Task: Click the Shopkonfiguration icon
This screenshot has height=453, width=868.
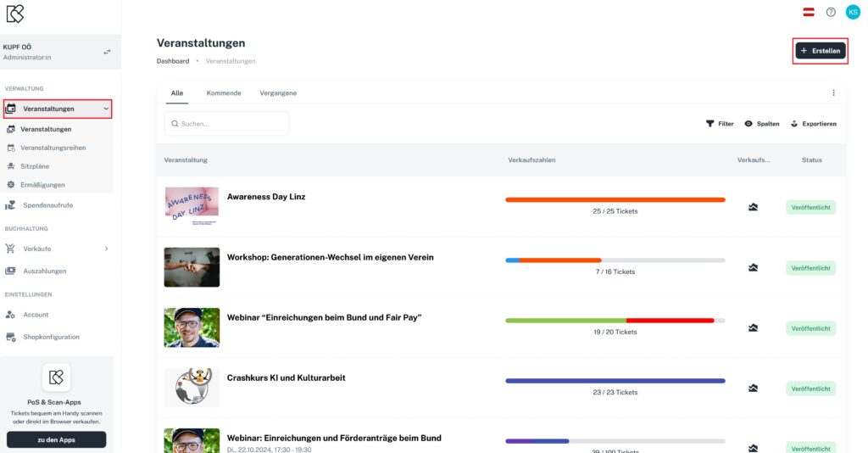Action: pos(10,337)
